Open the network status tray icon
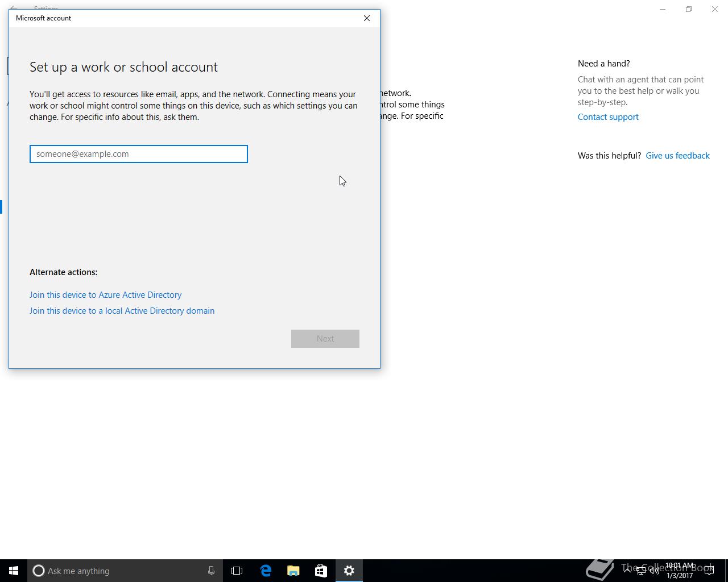This screenshot has width=728, height=582. (641, 571)
